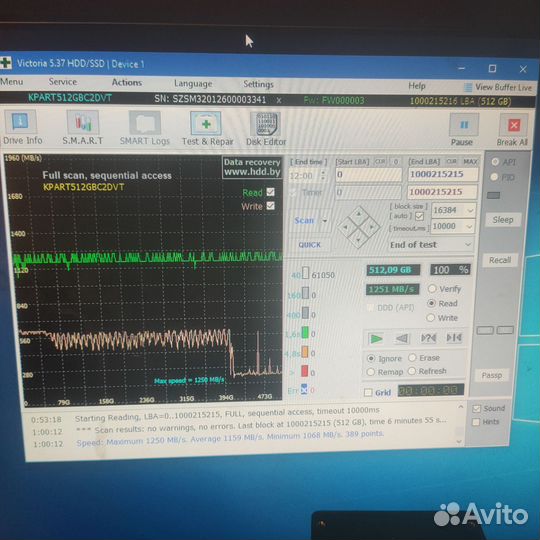The height and width of the screenshot is (540, 540).
Task: Open the Settings menu
Action: pos(258,84)
